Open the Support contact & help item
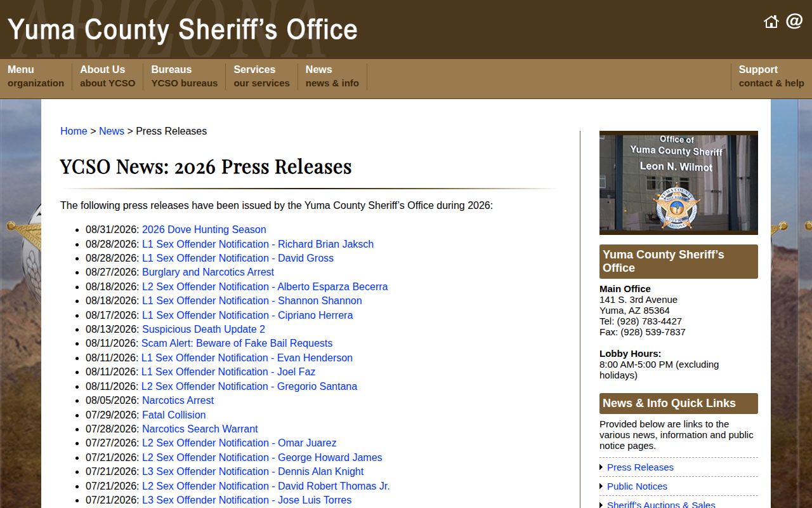 [x=771, y=76]
